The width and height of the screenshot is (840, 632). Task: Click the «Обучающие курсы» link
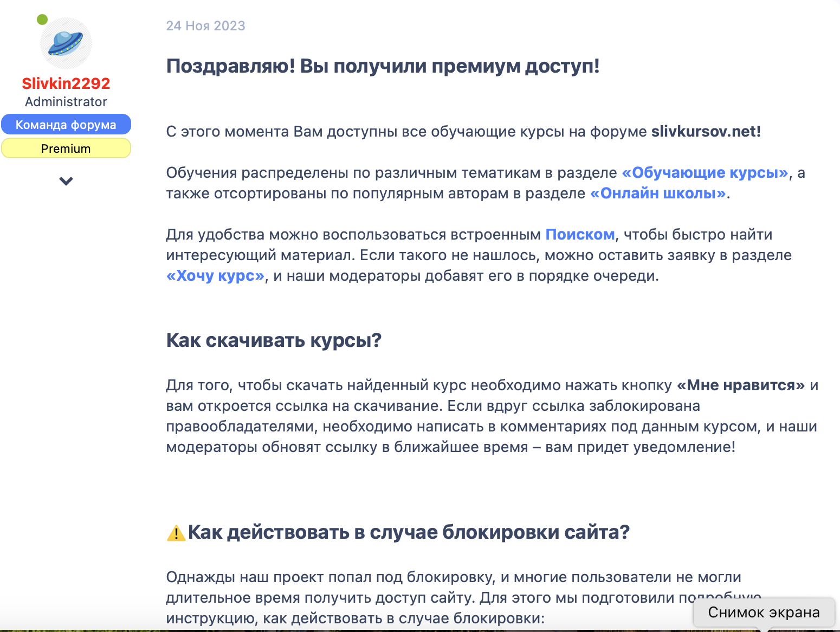705,173
